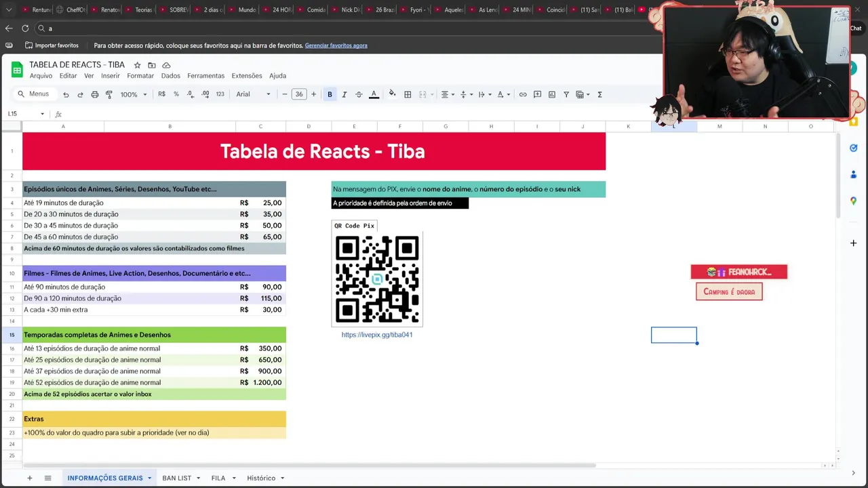
Task: Open the Arial font dropdown
Action: tap(254, 94)
